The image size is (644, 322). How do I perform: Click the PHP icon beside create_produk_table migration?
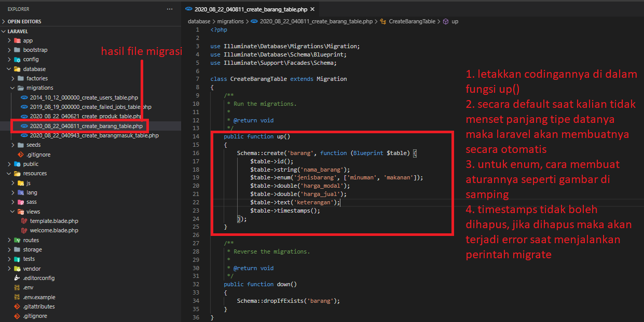tap(24, 116)
